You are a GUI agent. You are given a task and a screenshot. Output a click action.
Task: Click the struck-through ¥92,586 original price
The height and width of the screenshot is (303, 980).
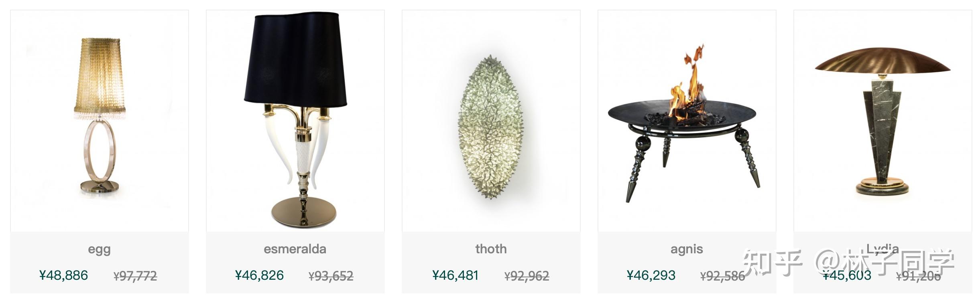[722, 276]
